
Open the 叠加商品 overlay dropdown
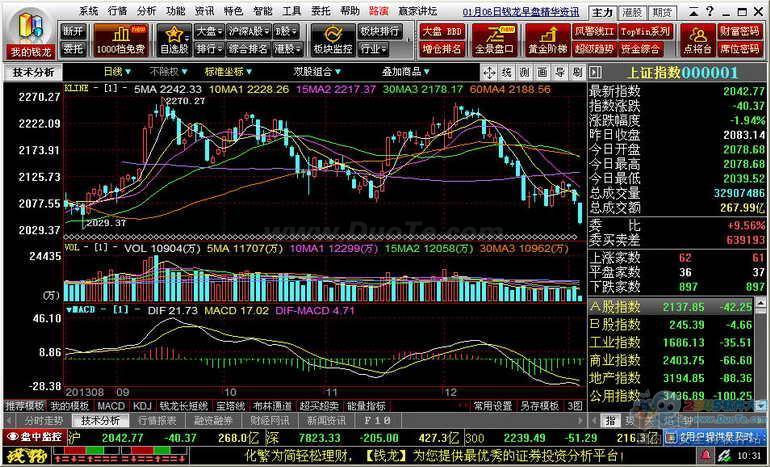pos(406,72)
